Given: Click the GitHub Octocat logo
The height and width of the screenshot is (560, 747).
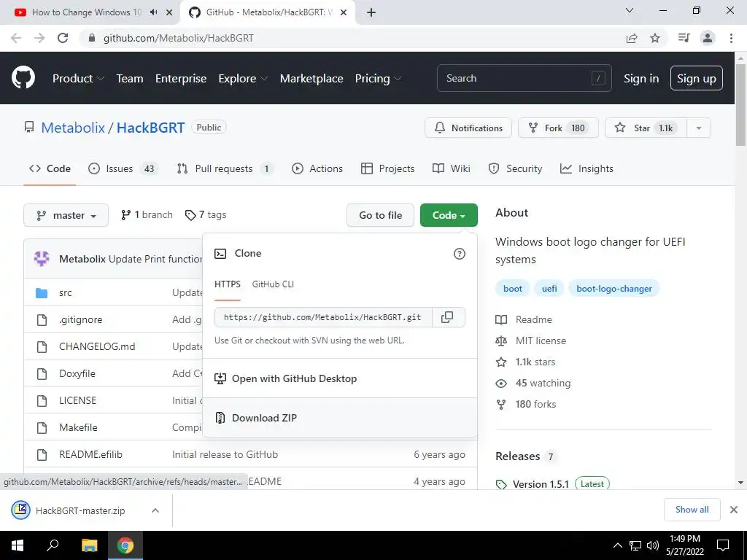Looking at the screenshot, I should 23,77.
